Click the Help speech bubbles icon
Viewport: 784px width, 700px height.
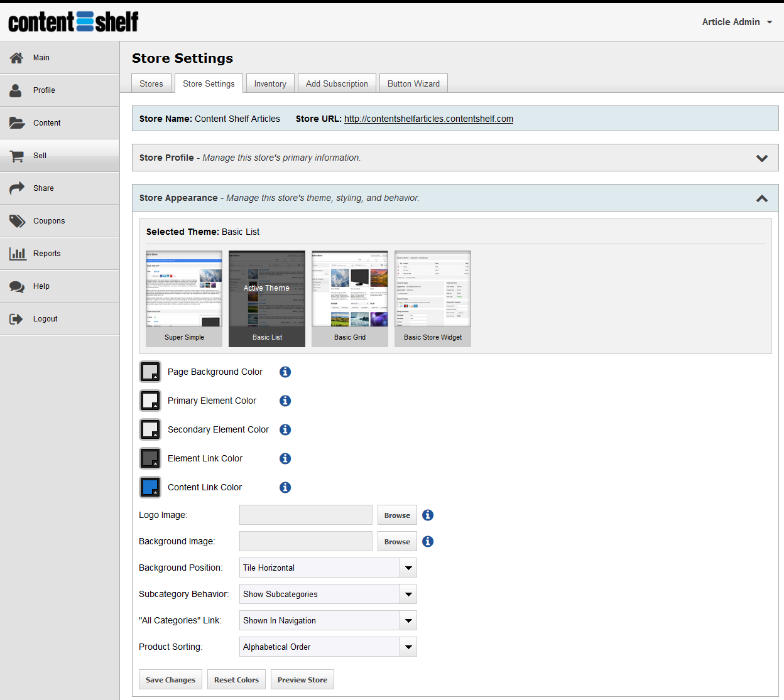point(17,286)
